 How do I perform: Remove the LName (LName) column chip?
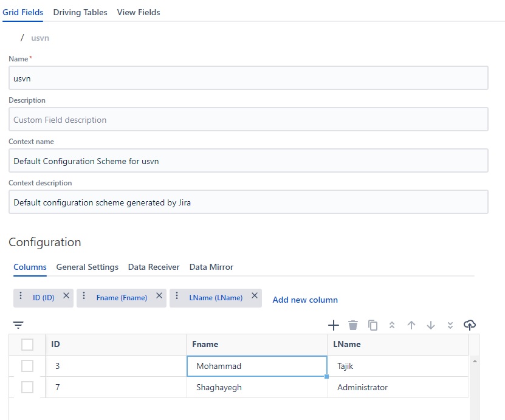tap(254, 296)
